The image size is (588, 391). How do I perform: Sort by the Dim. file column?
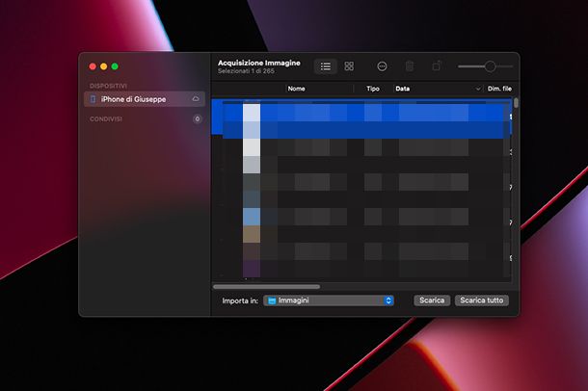pos(499,89)
